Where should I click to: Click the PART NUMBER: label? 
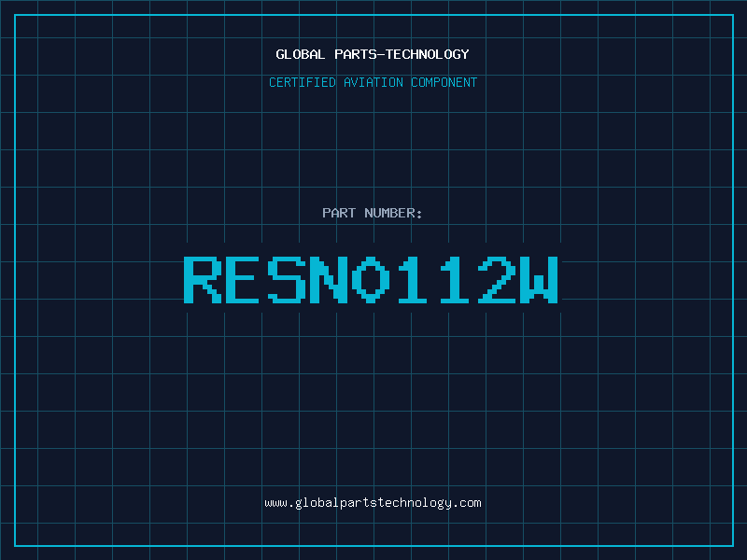click(x=373, y=213)
